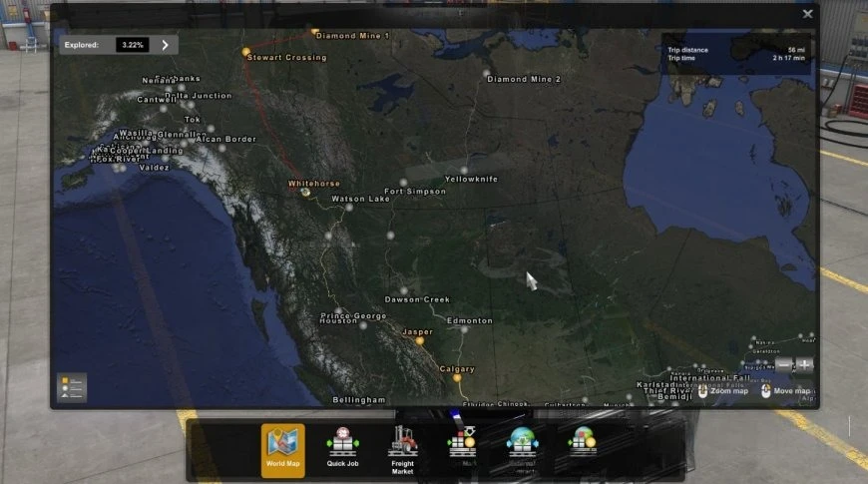
Task: Click the Yellowknife city marker
Action: pyautogui.click(x=464, y=170)
